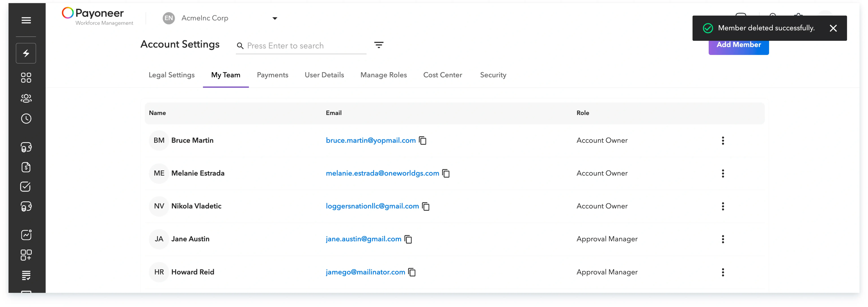The image size is (868, 307).
Task: Open the team members icon in sidebar
Action: (x=26, y=98)
